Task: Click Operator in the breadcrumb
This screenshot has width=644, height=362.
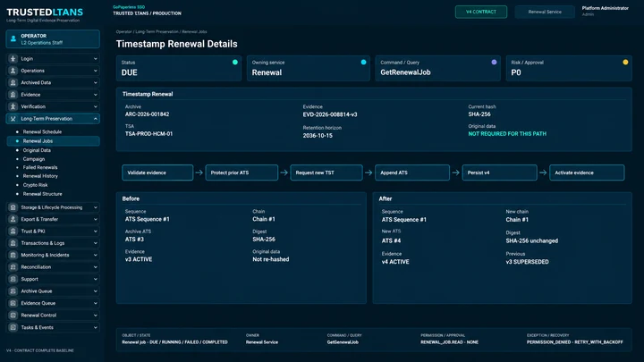Action: tap(124, 31)
